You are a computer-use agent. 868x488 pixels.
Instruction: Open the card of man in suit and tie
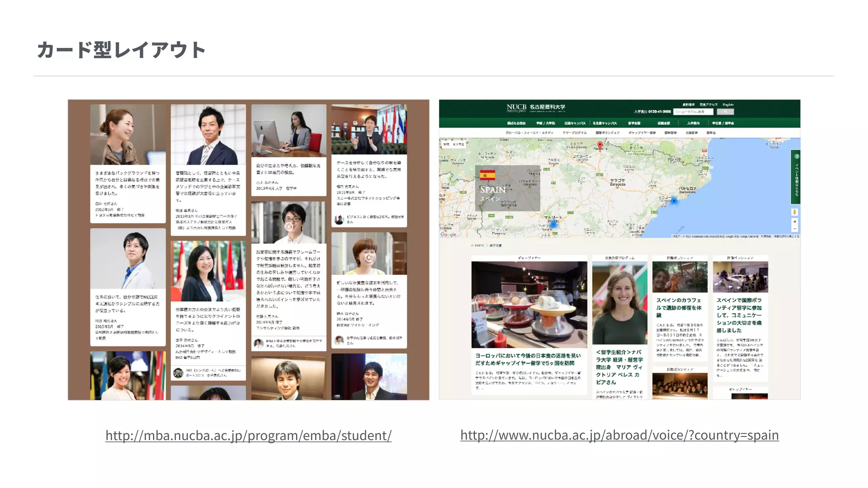pyautogui.click(x=208, y=169)
